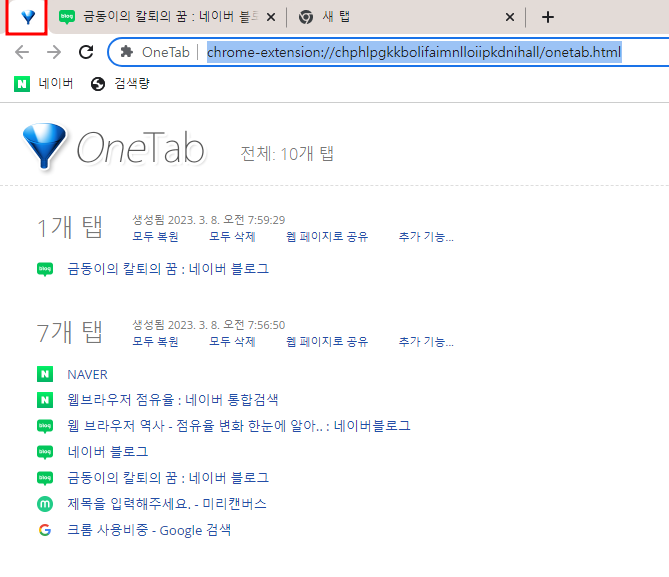Select the pinned OneTab browser tab

tap(27, 17)
